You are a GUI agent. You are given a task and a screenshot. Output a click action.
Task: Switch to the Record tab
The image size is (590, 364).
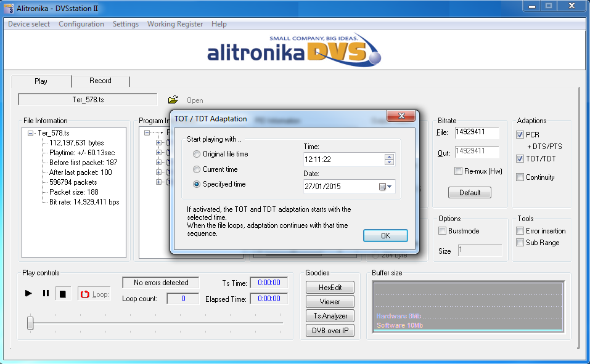coord(100,81)
